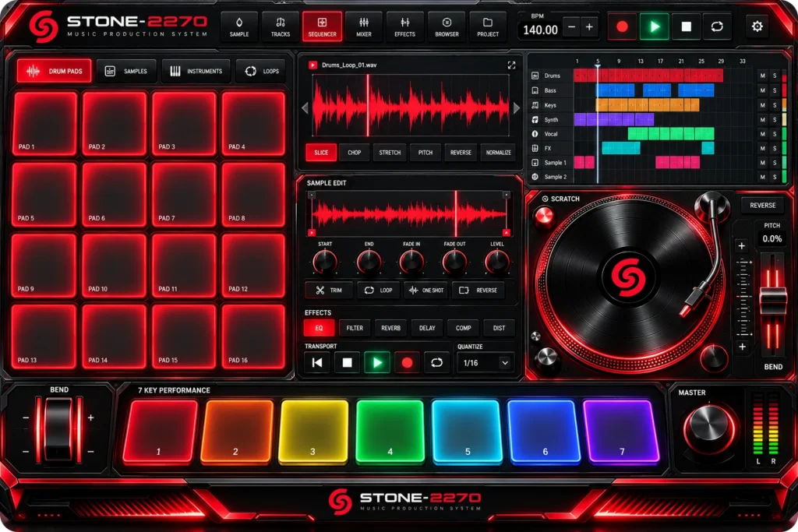
Task: Jump to start in the lower transport
Action: pos(317,363)
